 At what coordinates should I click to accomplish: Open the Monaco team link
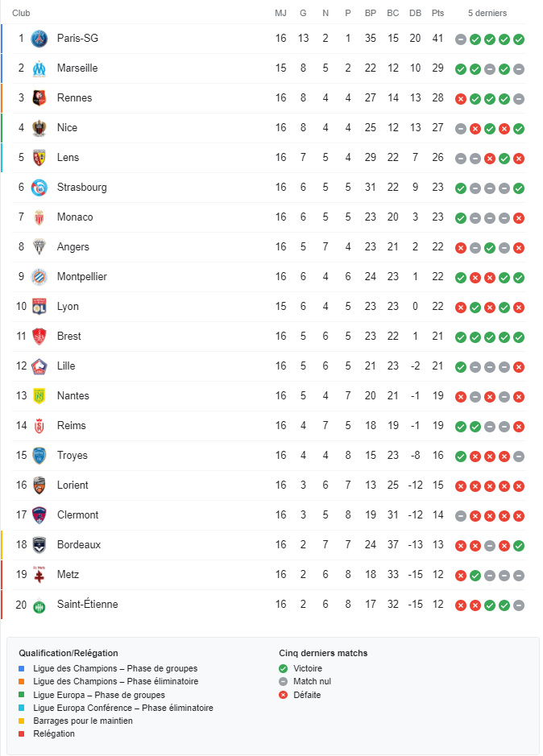pos(75,217)
